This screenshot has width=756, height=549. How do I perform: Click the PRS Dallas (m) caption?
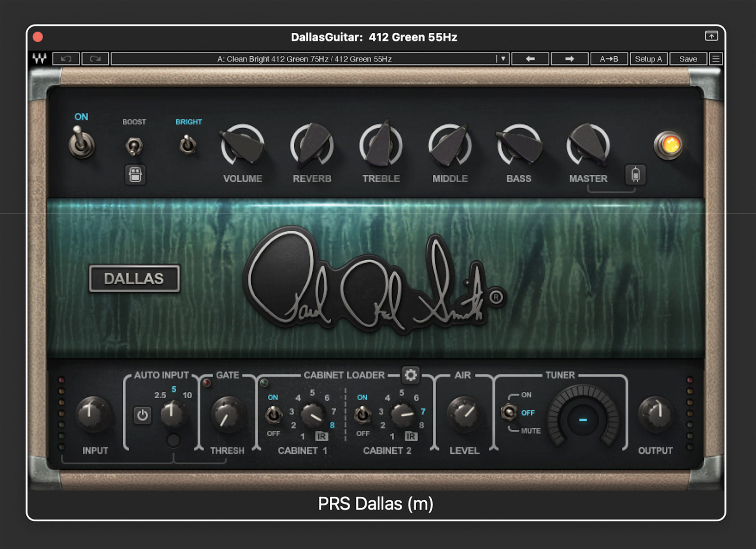[x=376, y=504]
